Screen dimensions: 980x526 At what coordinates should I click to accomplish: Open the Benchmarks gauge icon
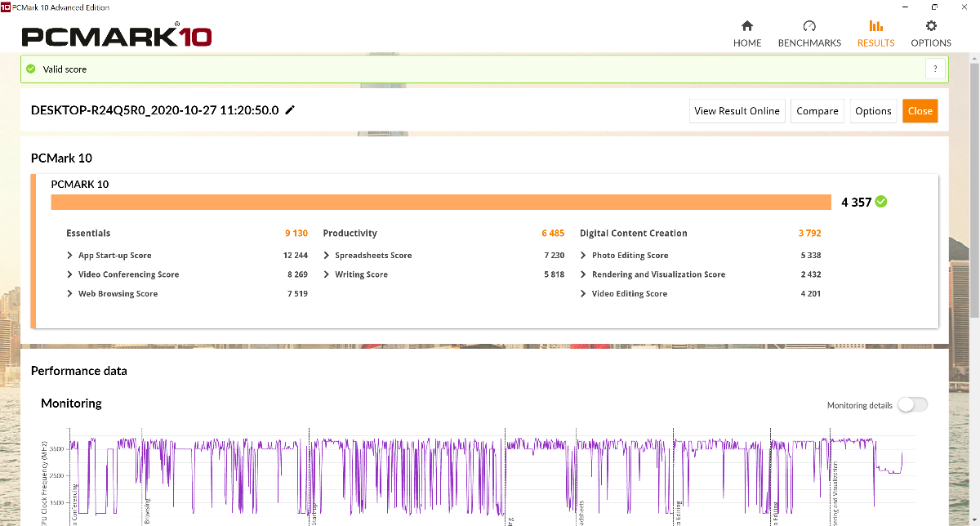(808, 26)
